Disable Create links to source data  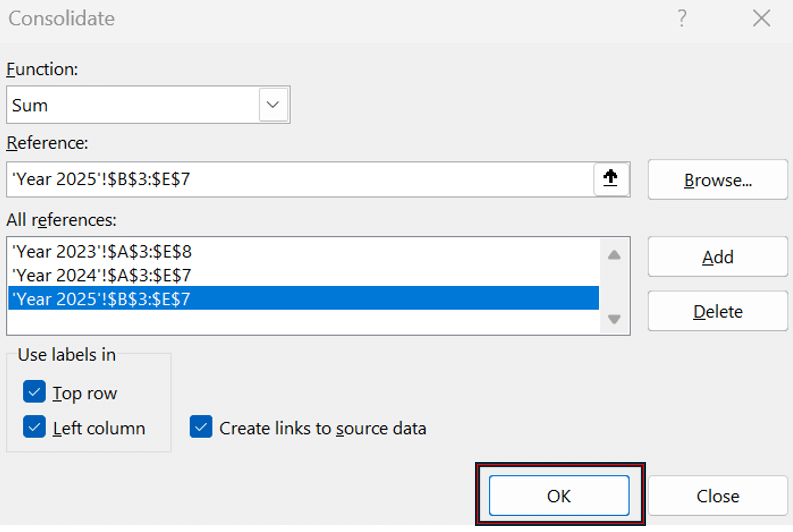pyautogui.click(x=202, y=428)
